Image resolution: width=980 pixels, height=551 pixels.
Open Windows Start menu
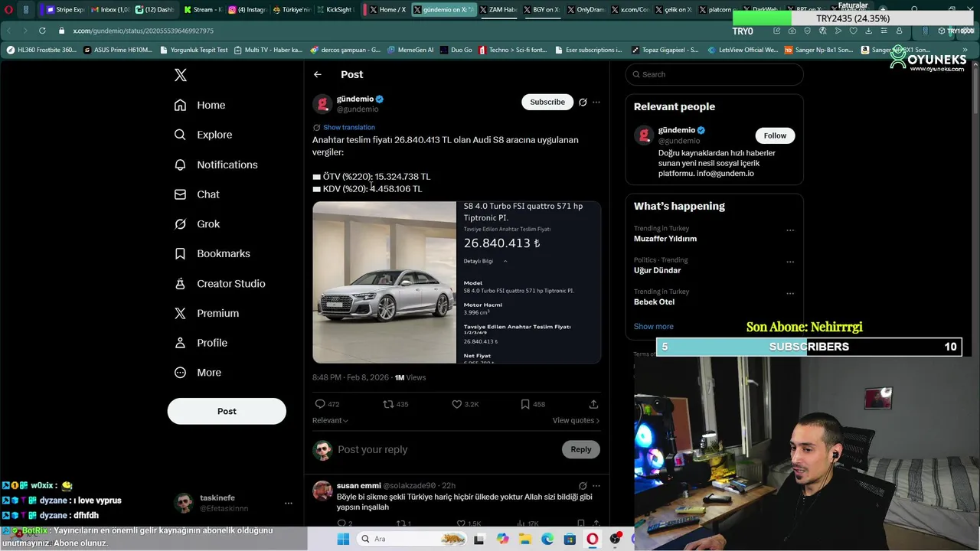[x=343, y=539]
